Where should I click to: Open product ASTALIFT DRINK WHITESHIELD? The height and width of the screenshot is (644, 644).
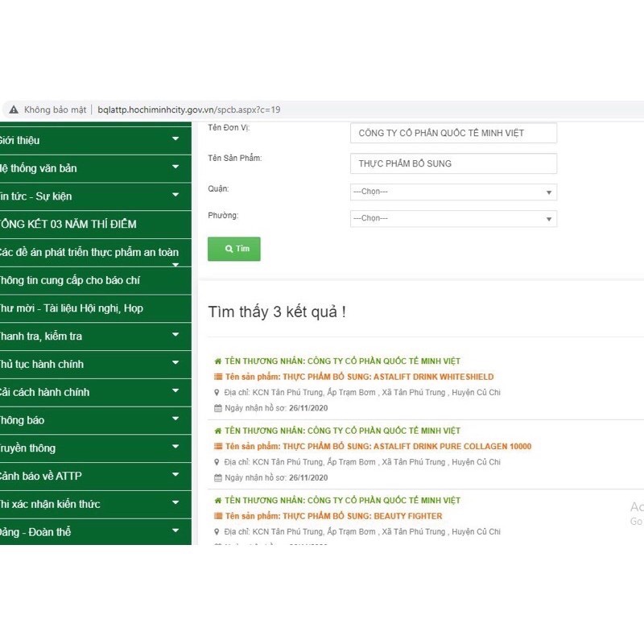click(x=359, y=377)
